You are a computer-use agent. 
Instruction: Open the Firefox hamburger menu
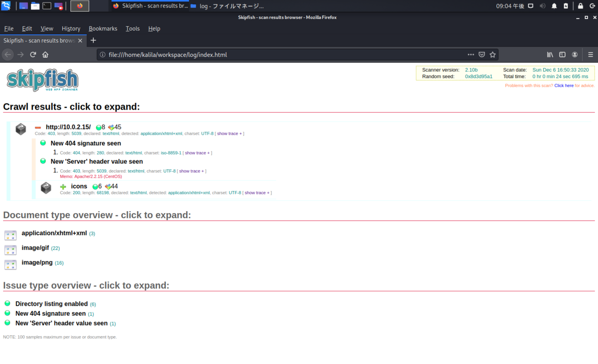(591, 54)
